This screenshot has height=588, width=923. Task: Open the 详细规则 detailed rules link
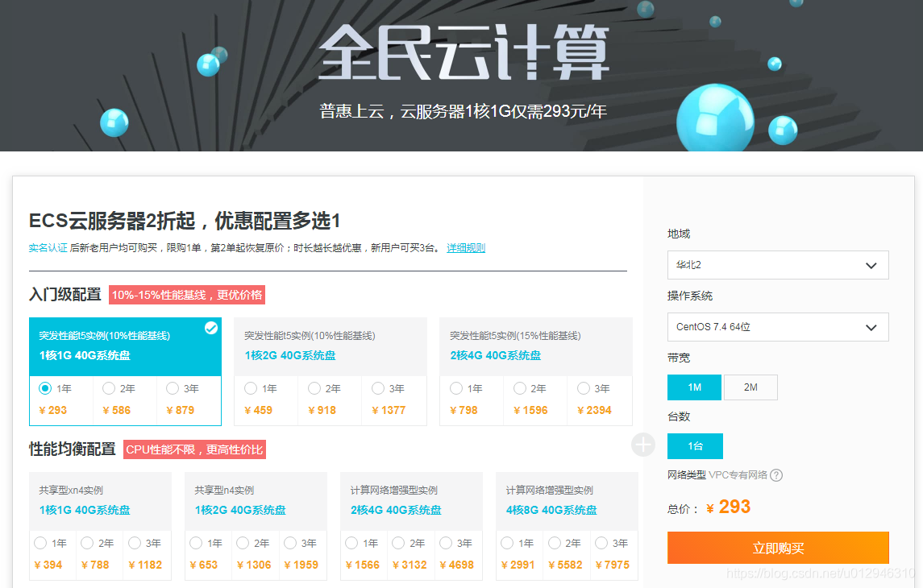coord(466,248)
